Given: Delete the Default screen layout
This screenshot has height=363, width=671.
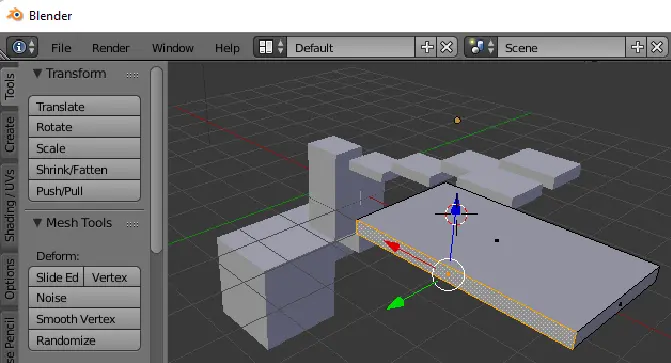Looking at the screenshot, I should point(447,47).
